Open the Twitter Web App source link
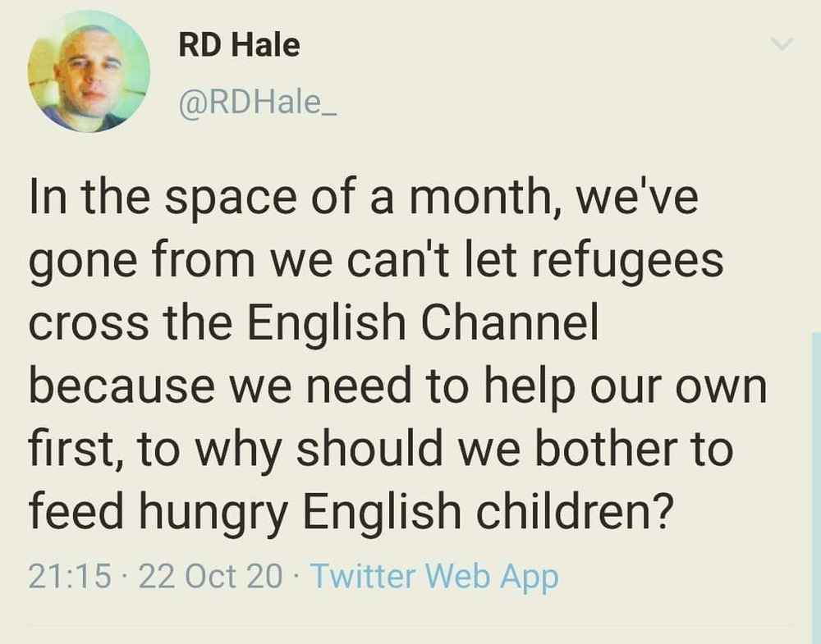821x644 pixels. tap(434, 577)
